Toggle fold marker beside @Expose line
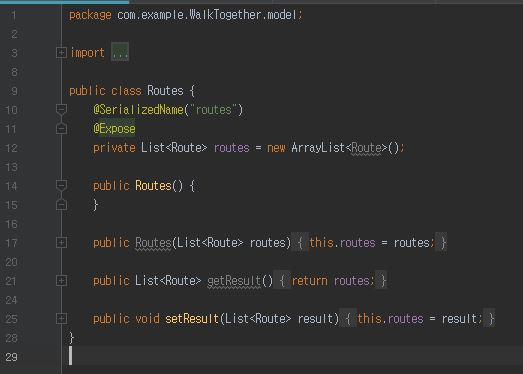Viewport: 523px width, 374px height. pos(61,128)
